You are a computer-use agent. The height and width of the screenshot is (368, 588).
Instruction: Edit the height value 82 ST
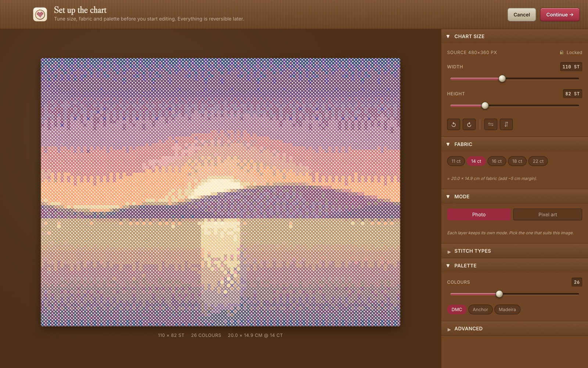pyautogui.click(x=572, y=94)
